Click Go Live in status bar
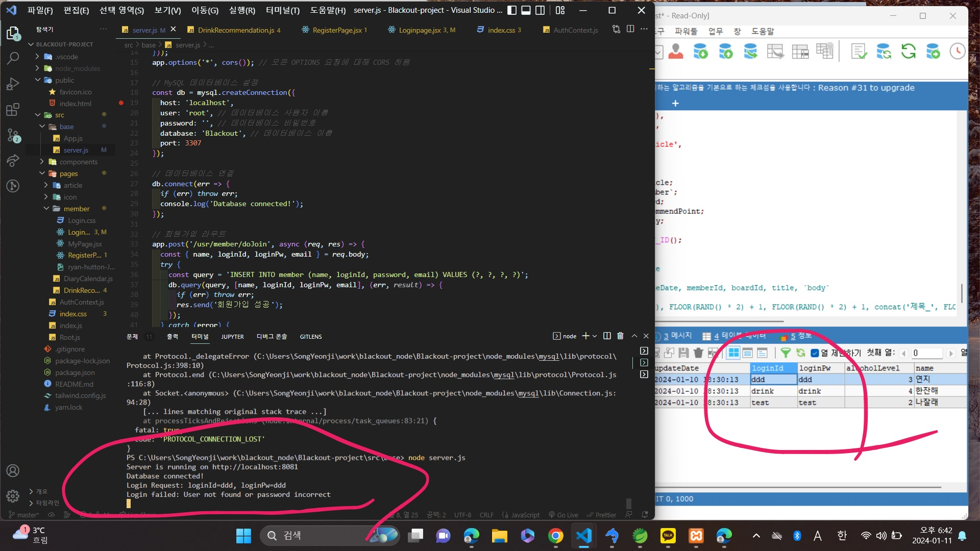980x551 pixels. coord(563,515)
